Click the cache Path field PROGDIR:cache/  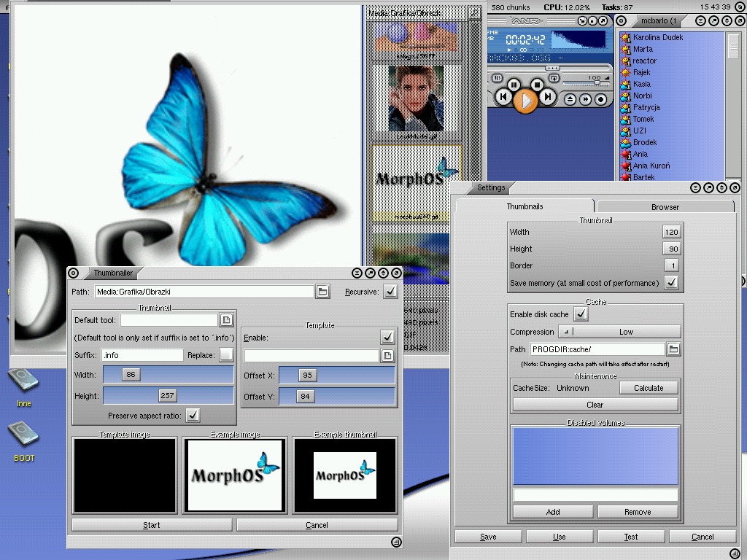tap(597, 349)
